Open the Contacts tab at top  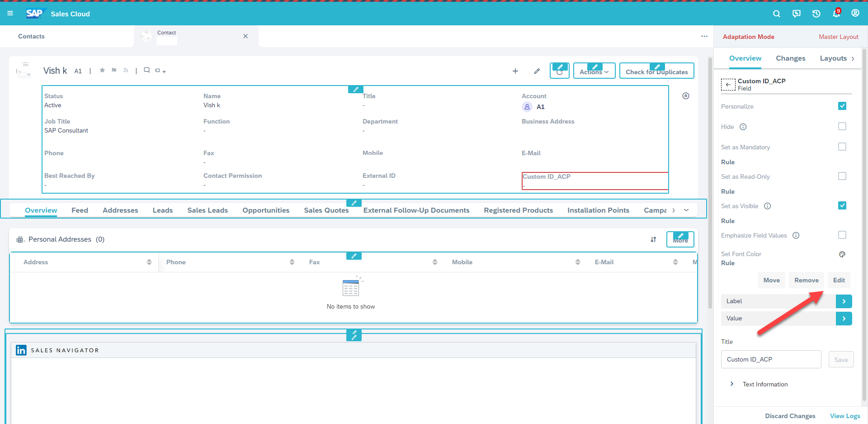31,36
